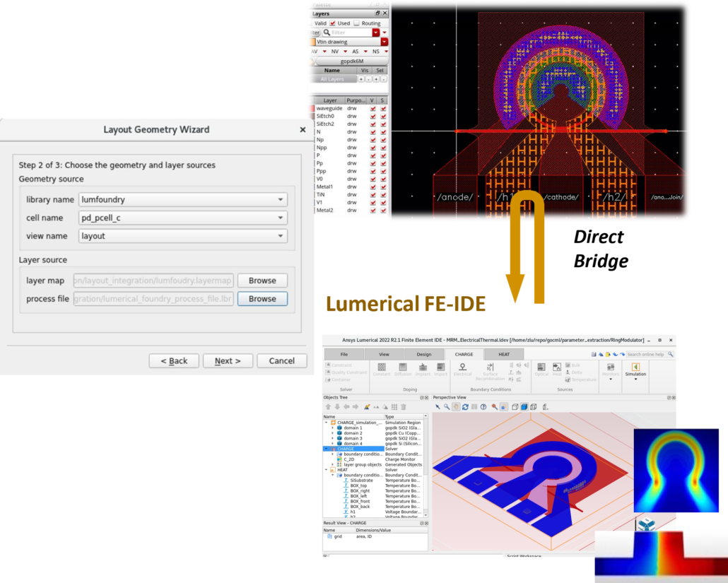Click the orange Vtin drawing color swatch
Image resolution: width=728 pixels, height=583 pixels.
(312, 42)
